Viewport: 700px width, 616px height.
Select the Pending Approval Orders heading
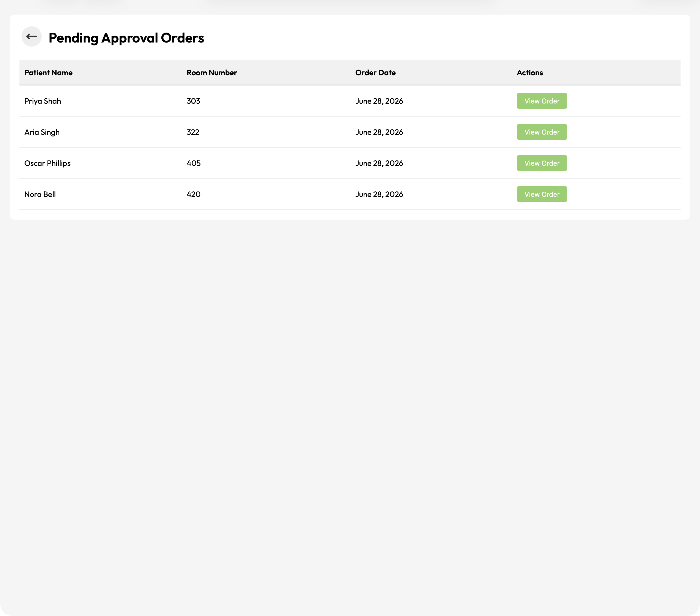126,38
